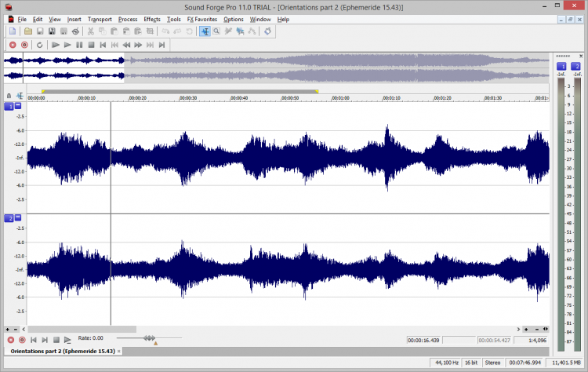The image size is (588, 372).
Task: Toggle Loop Playback in transport toolbar
Action: (x=39, y=45)
